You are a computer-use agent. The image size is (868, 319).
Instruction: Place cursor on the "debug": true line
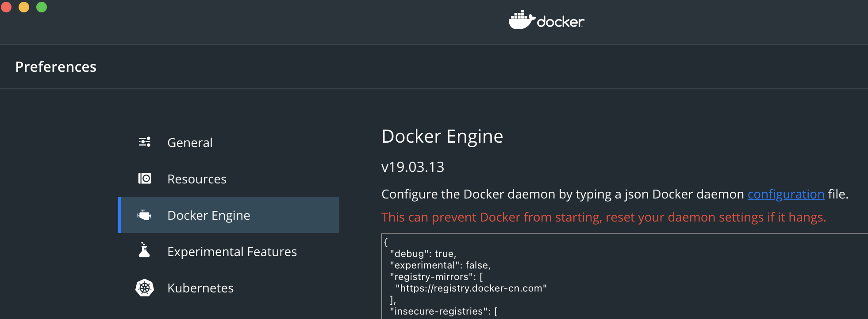(423, 253)
